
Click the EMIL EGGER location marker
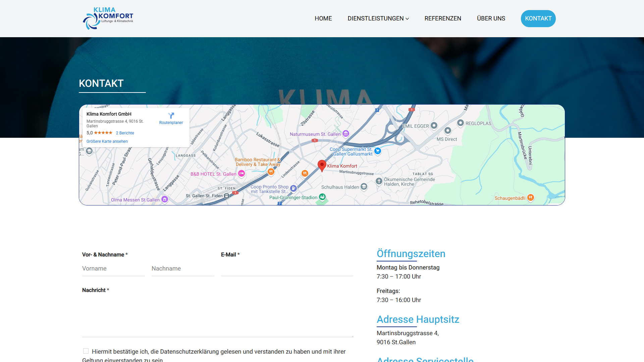[434, 125]
